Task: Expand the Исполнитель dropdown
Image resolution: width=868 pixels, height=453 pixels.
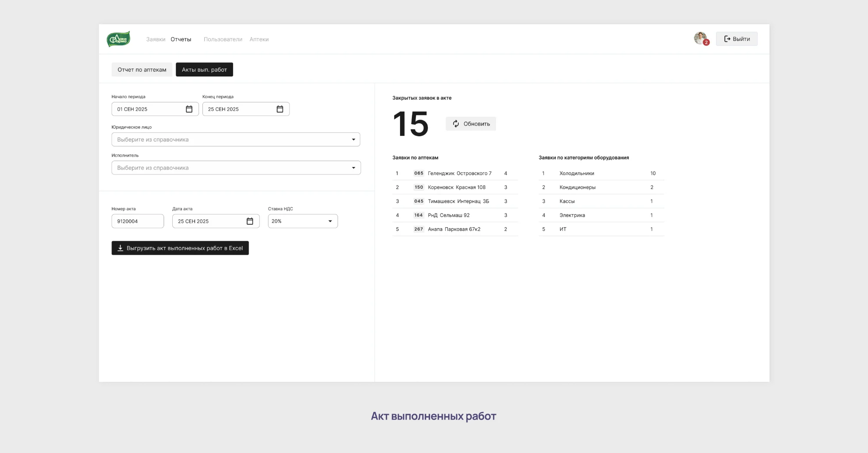Action: point(353,168)
